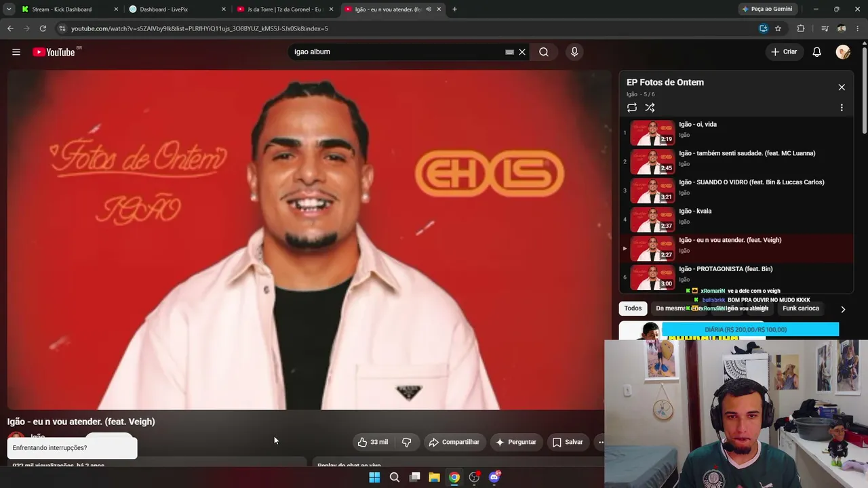This screenshot has height=488, width=868.
Task: Open the YouTube account avatar menu
Action: click(843, 52)
